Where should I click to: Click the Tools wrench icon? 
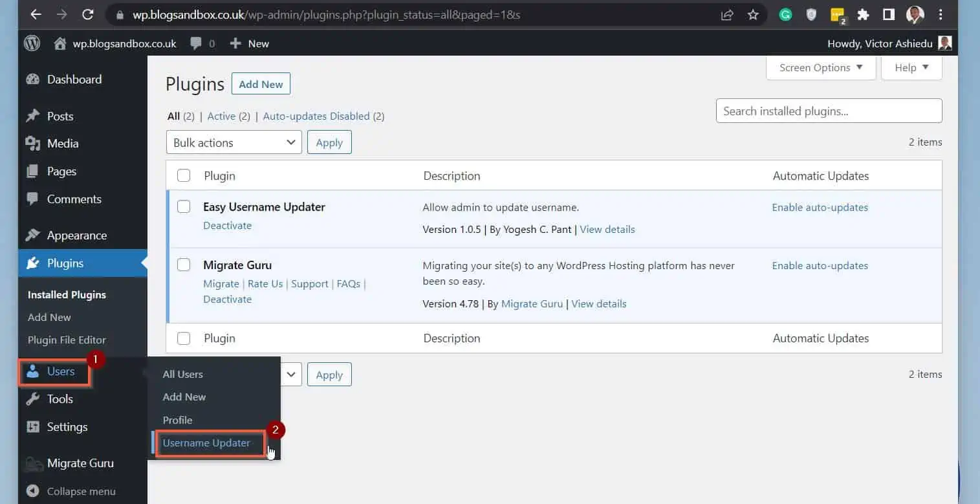(x=32, y=399)
